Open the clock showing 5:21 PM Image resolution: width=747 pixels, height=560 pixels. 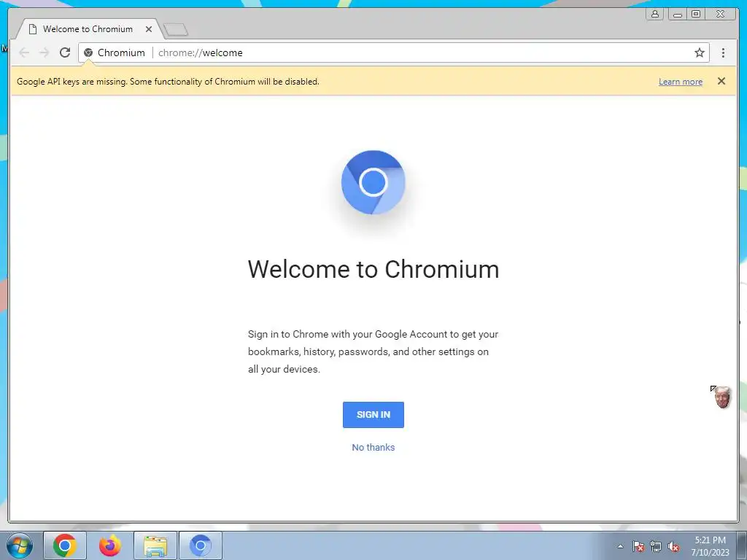tap(710, 545)
